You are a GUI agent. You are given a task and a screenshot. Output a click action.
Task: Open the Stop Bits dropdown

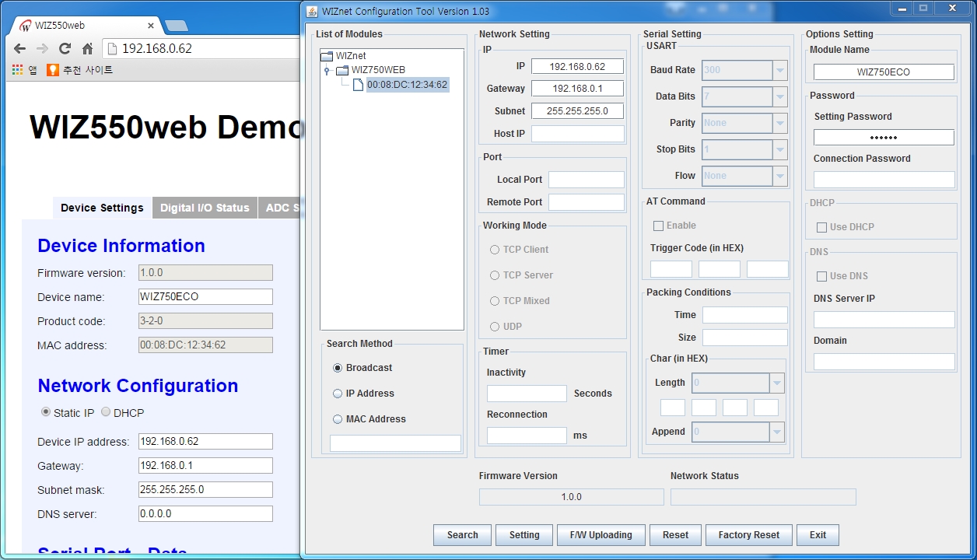(744, 149)
